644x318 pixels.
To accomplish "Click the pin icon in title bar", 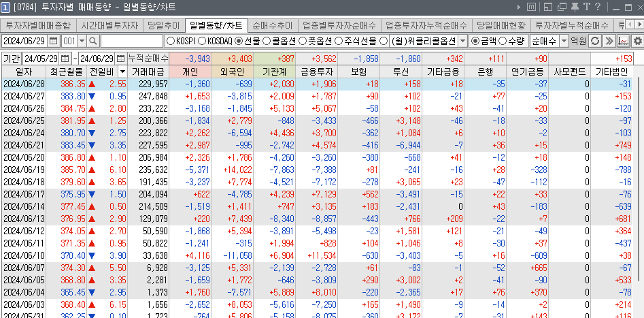I will click(575, 7).
